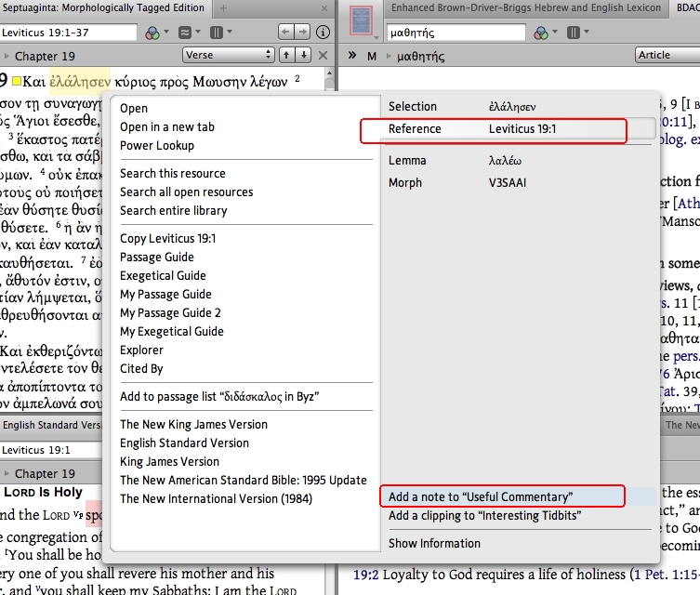
Task: Select the English Standard Version tab
Action: coord(51,425)
